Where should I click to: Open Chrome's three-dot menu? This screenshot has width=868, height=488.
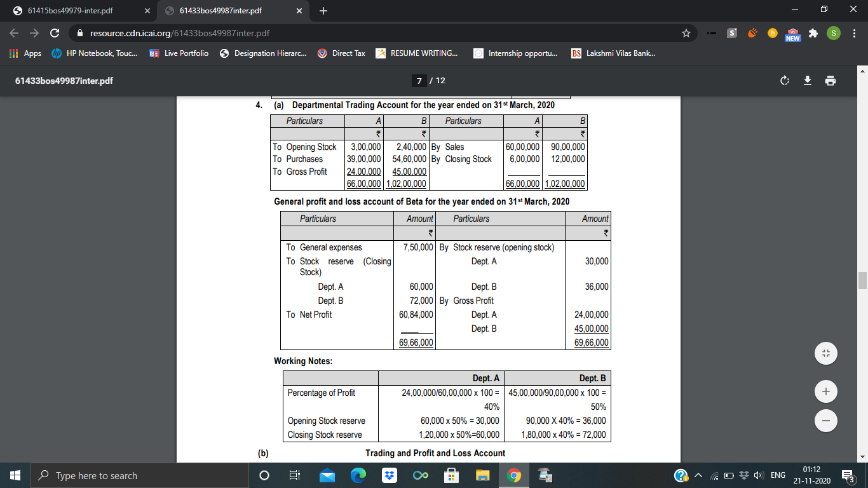855,33
